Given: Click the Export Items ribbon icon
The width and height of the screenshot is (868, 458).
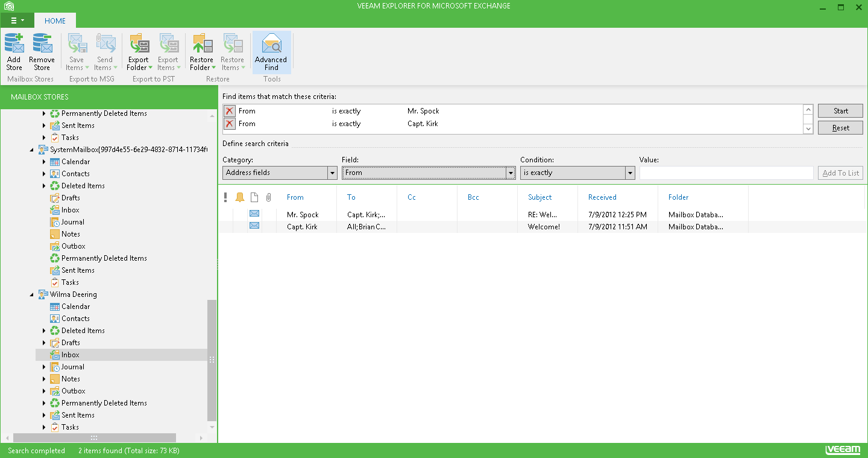Looking at the screenshot, I should pos(168,44).
